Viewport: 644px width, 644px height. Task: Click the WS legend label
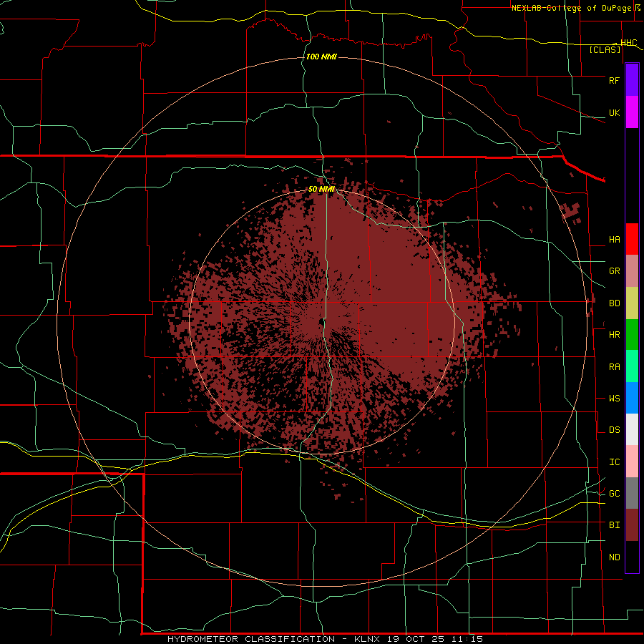[x=614, y=399]
